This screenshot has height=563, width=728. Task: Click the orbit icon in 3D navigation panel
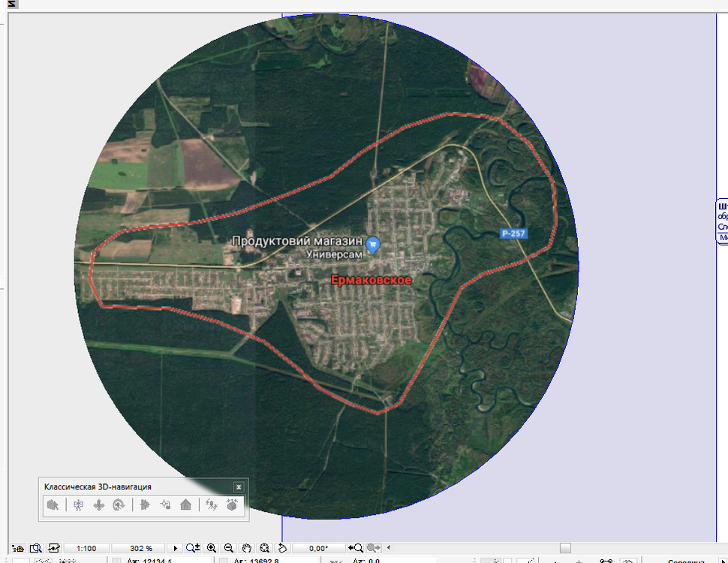point(118,505)
